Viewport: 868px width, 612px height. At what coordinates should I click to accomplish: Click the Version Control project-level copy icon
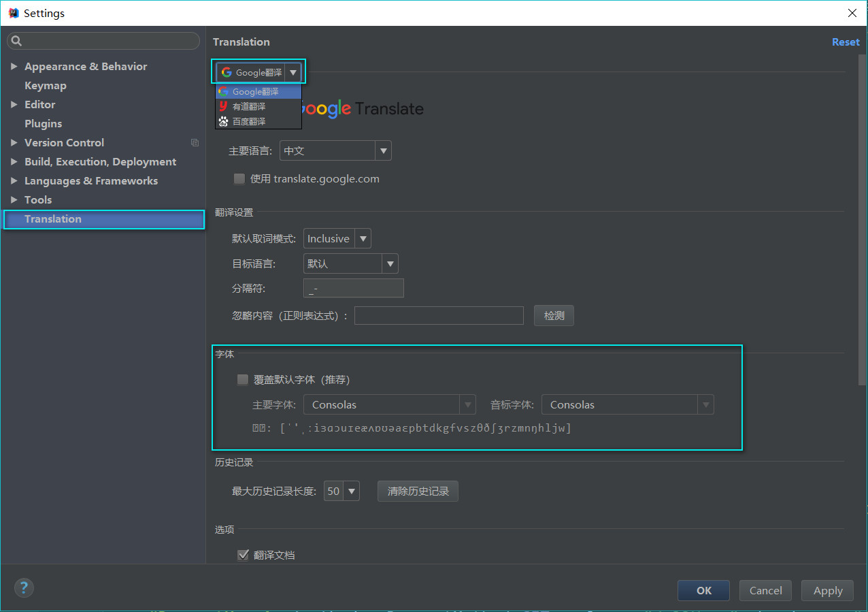[x=195, y=143]
